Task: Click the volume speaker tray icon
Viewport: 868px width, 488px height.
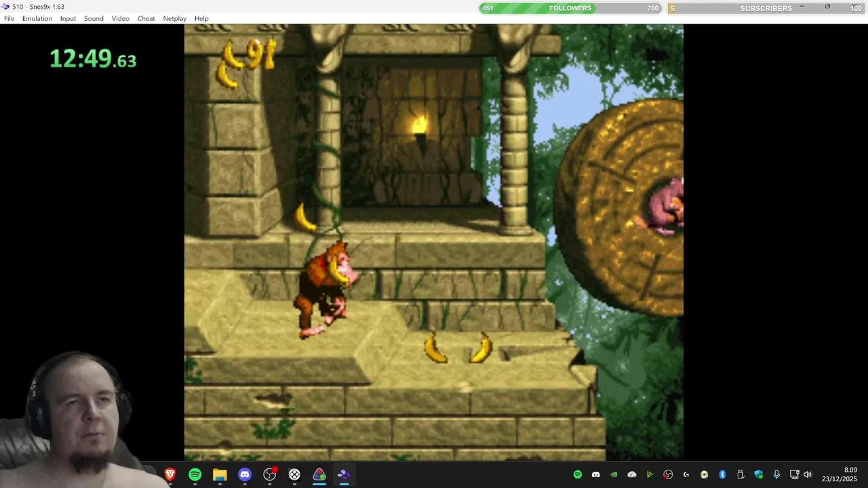Action: [x=807, y=474]
